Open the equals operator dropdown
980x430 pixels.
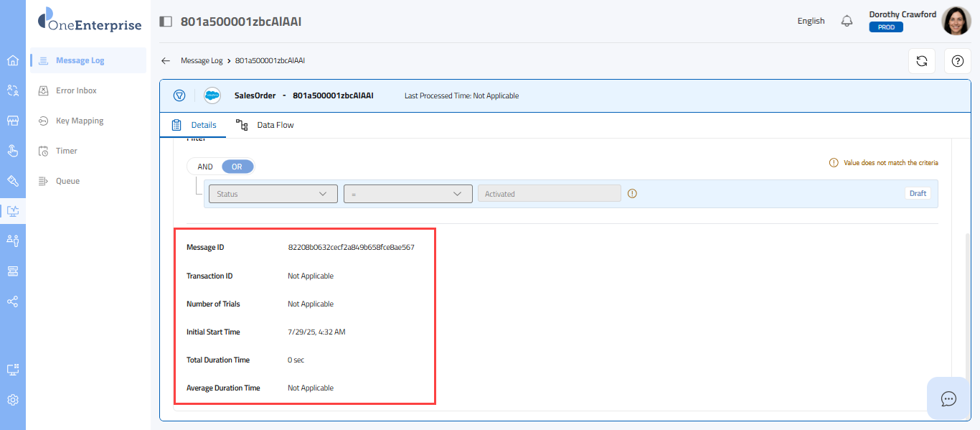click(x=407, y=194)
